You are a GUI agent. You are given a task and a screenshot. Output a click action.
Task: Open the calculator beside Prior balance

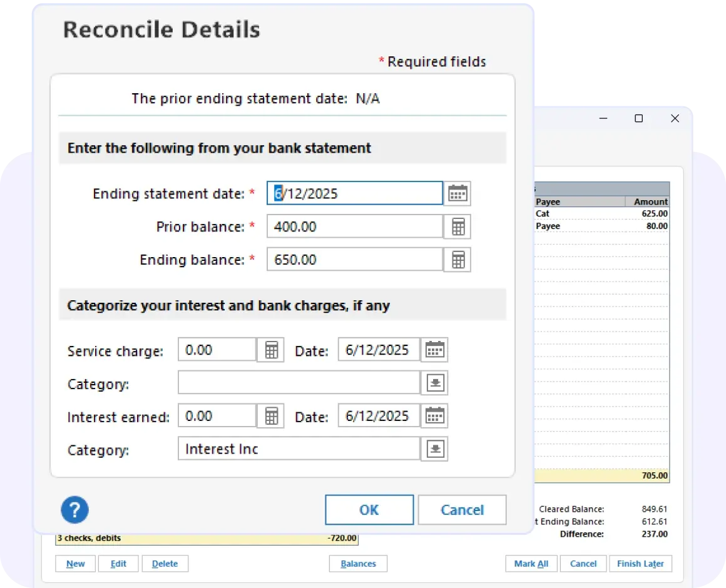458,226
